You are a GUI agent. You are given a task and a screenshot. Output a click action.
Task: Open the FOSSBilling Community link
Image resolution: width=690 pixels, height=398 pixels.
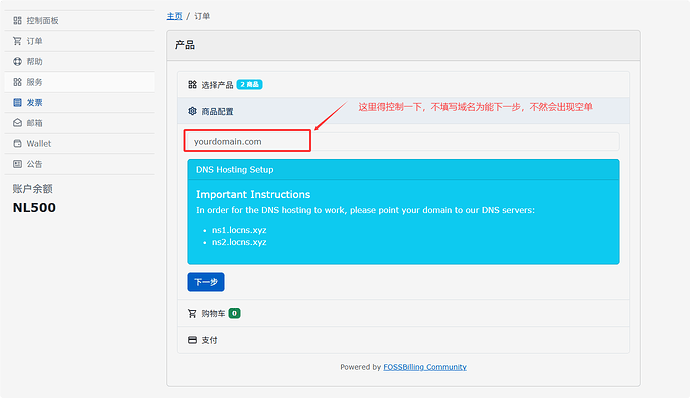pos(425,367)
